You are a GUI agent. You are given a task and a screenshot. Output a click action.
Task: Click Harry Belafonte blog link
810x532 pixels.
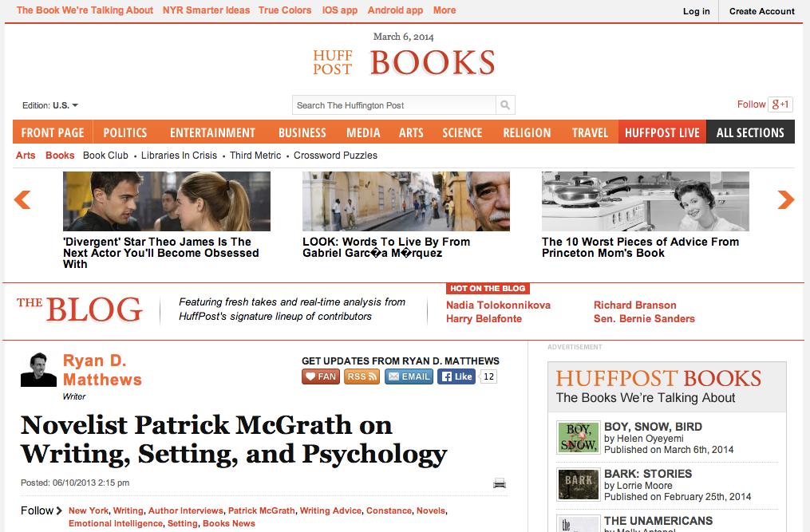pos(484,319)
